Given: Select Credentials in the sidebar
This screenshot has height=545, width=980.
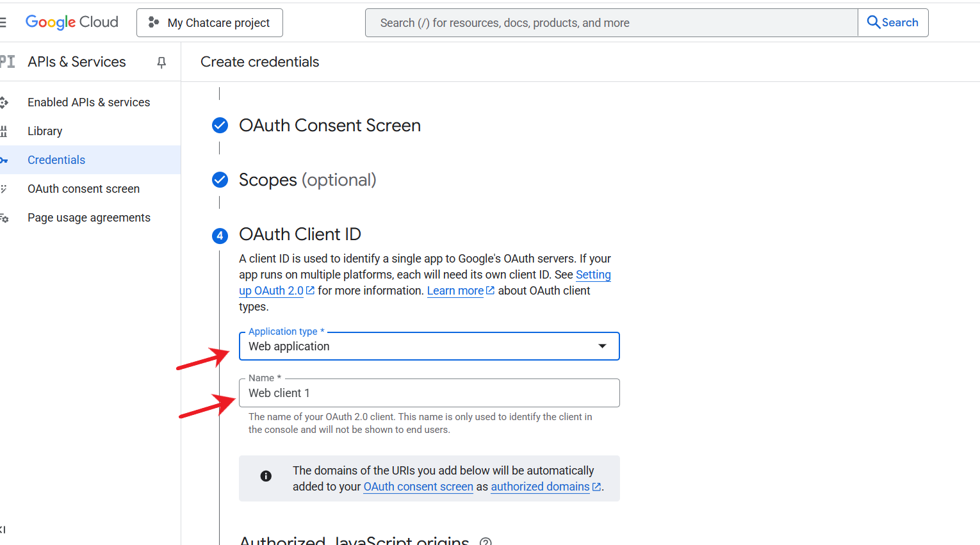Looking at the screenshot, I should (x=56, y=160).
